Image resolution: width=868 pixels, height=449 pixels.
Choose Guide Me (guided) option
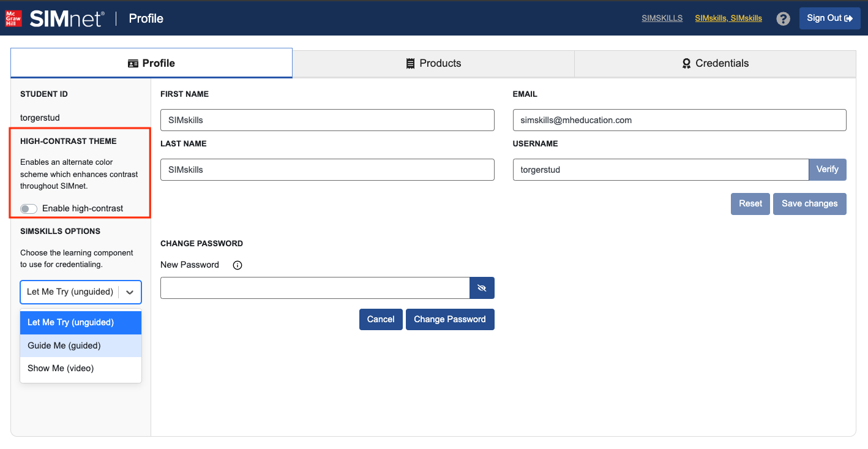coord(81,345)
